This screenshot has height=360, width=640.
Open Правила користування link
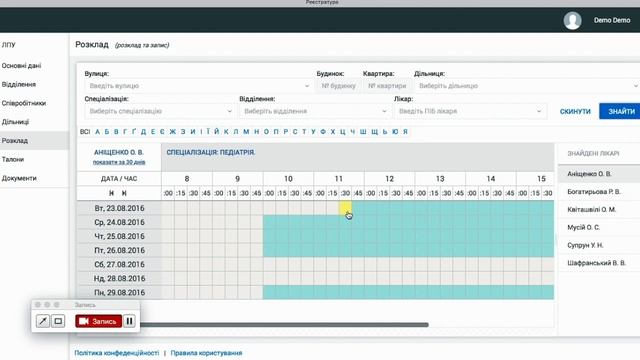(x=206, y=353)
